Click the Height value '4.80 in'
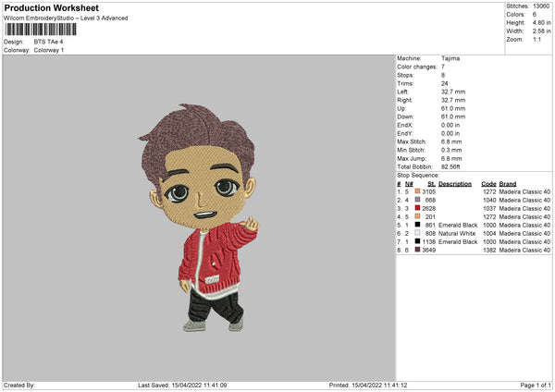The image size is (555, 392). 541,22
